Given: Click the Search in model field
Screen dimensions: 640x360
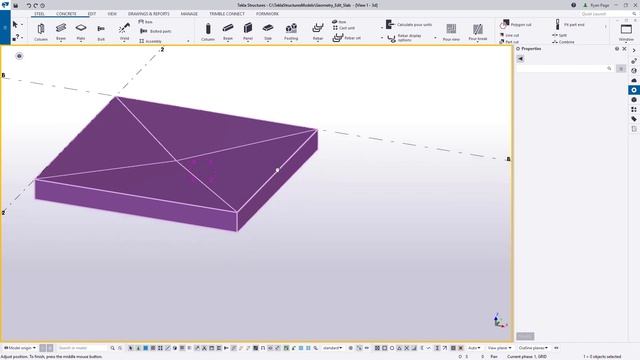Looking at the screenshot, I should (x=81, y=348).
